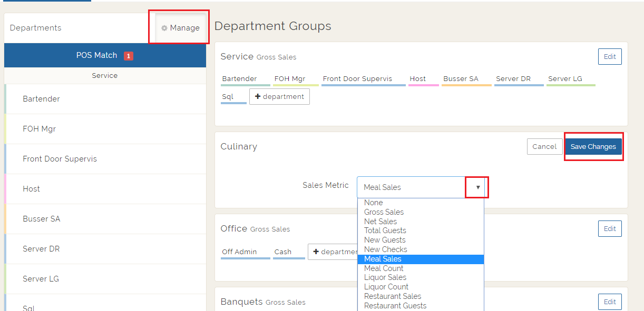Screen dimensions: 644x311
Task: Edit the Service department group
Action: pyautogui.click(x=610, y=57)
